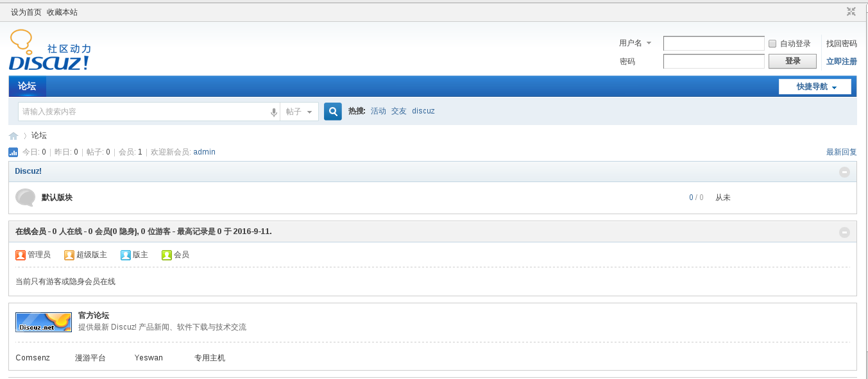
Task: Expand the 快捷导航 menu
Action: (x=815, y=87)
